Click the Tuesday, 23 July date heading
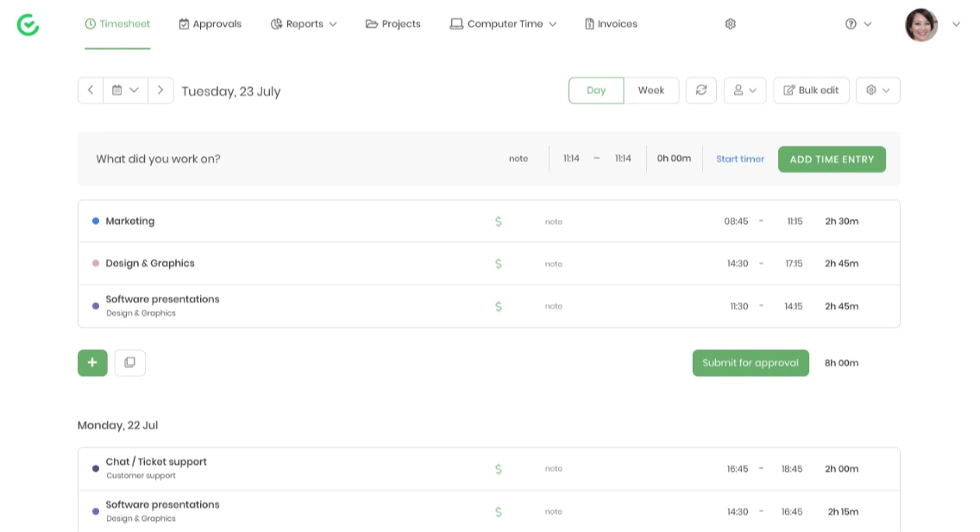Screen dimensions: 980x532 [231, 91]
